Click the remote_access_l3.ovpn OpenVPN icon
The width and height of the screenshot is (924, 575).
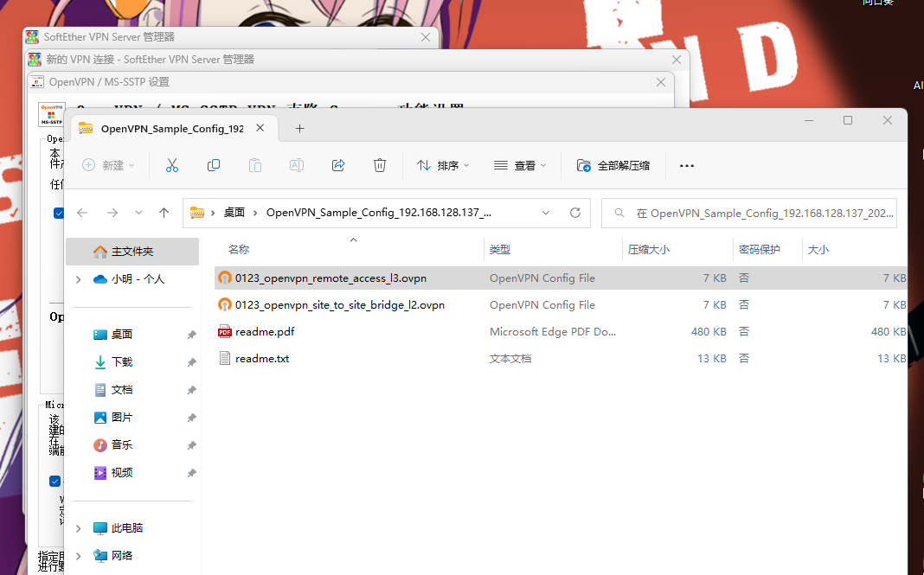coord(225,278)
